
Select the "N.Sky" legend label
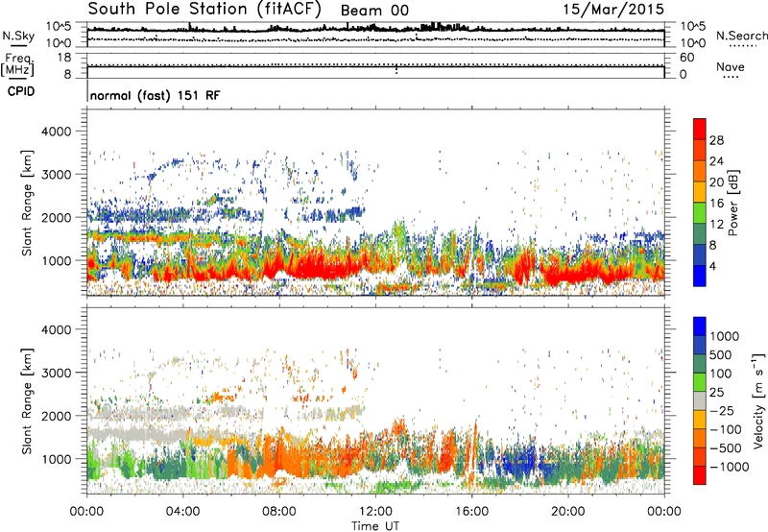[x=18, y=36]
